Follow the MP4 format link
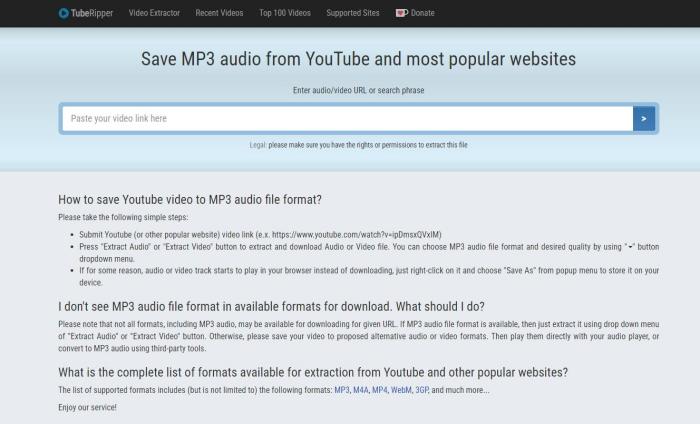700x424 pixels. click(380, 390)
